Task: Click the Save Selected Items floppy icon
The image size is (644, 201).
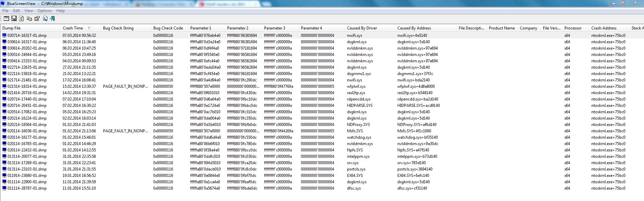Action: [x=14, y=19]
